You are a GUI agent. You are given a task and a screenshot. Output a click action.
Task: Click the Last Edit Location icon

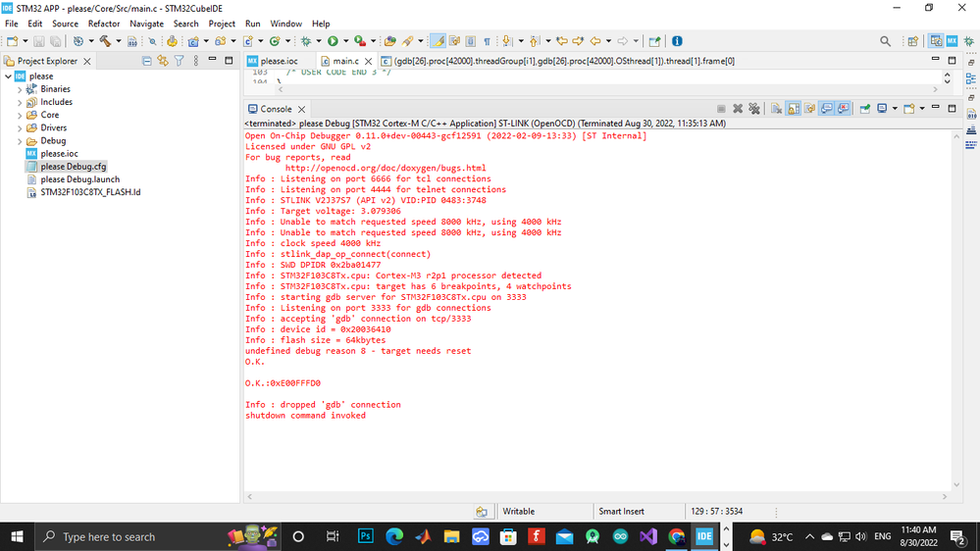[x=562, y=41]
